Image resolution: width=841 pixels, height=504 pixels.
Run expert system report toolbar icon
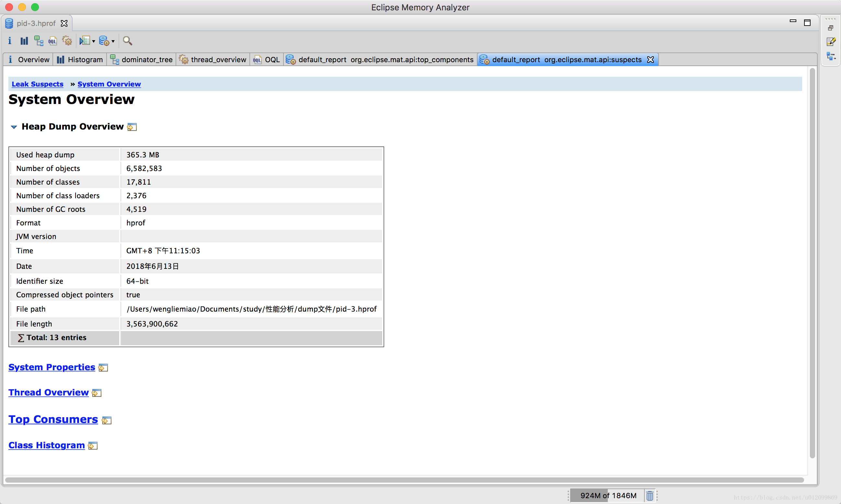(x=104, y=41)
